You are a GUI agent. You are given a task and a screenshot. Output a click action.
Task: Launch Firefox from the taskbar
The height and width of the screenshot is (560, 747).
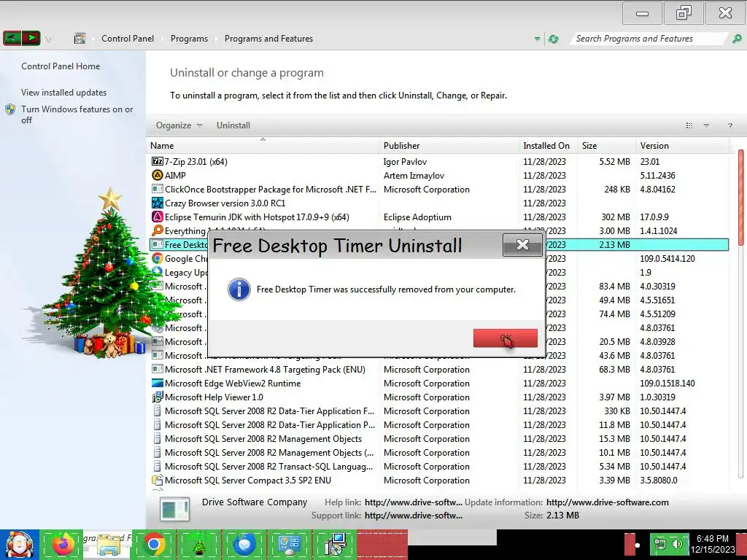(x=63, y=544)
